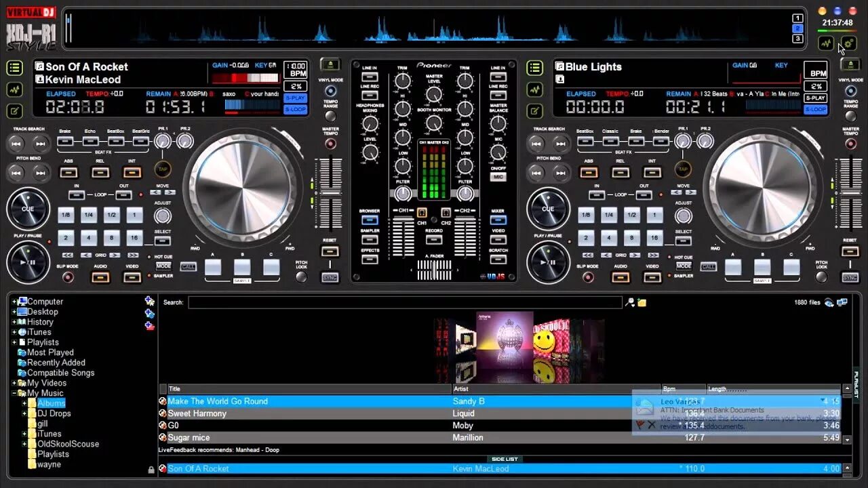
Task: Click monitor network icon near file count
Action: (x=842, y=302)
